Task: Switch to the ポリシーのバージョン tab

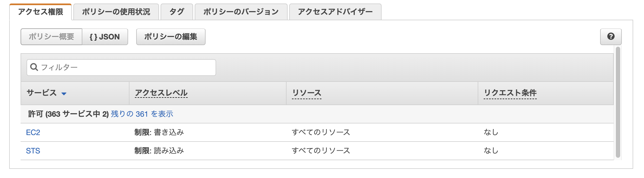Action: pyautogui.click(x=240, y=12)
